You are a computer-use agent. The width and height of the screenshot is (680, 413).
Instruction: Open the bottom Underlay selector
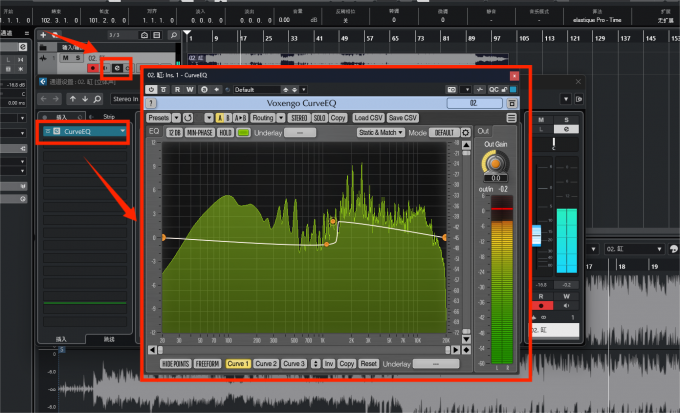click(436, 364)
